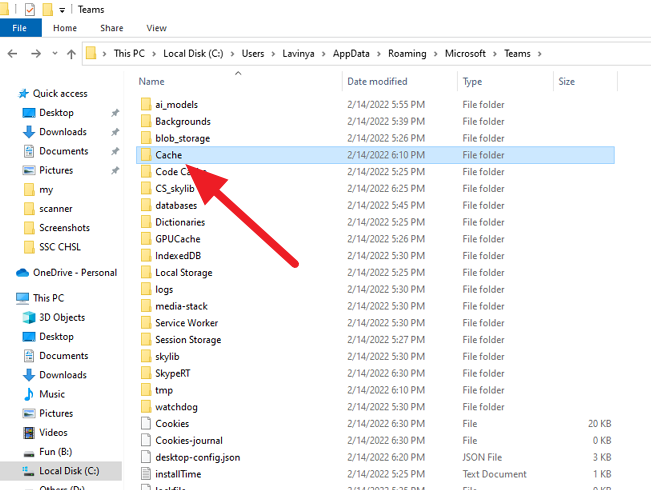Click This PC in address breadcrumb
The image size is (651, 490).
point(129,54)
